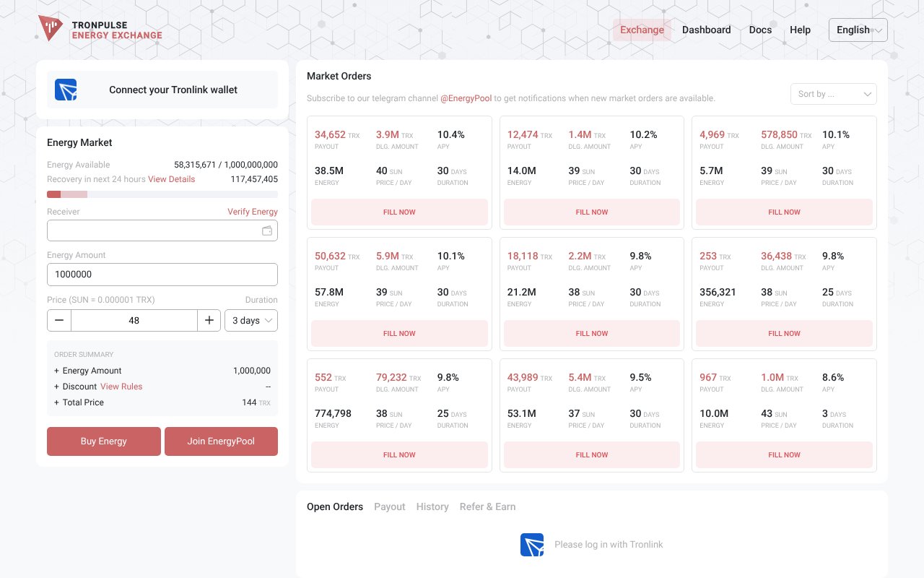Switch to the Refer & Earn tab
The height and width of the screenshot is (578, 924).
point(487,506)
